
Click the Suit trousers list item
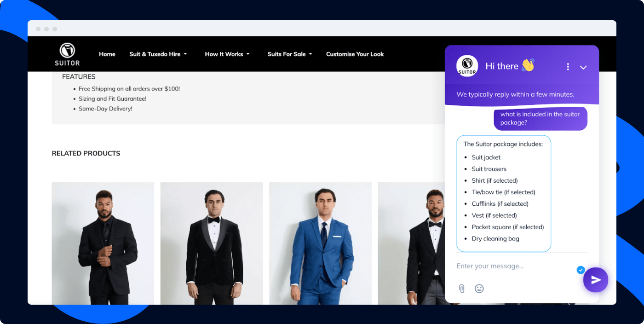(489, 169)
